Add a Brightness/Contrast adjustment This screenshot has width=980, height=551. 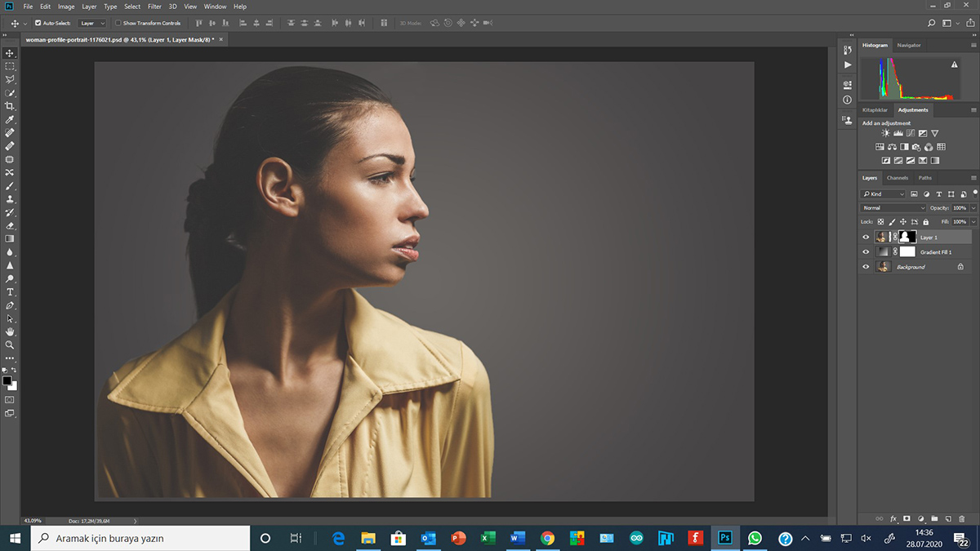pos(886,133)
